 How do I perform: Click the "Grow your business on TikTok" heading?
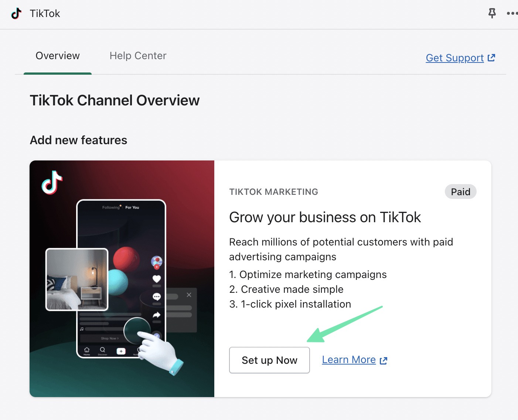[325, 217]
